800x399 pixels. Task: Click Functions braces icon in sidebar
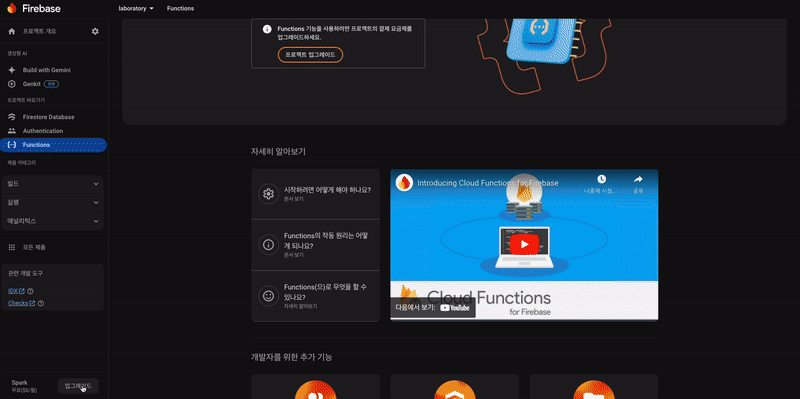click(12, 145)
